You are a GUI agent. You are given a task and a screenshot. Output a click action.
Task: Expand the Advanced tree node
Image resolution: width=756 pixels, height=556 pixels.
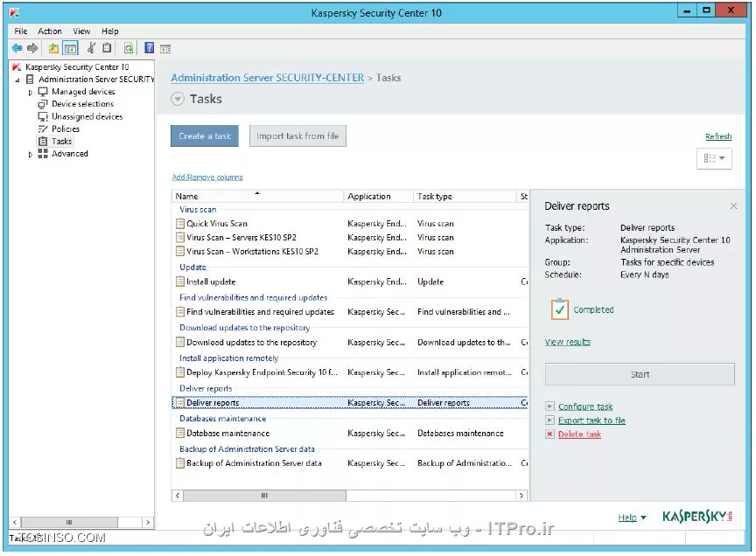(30, 154)
